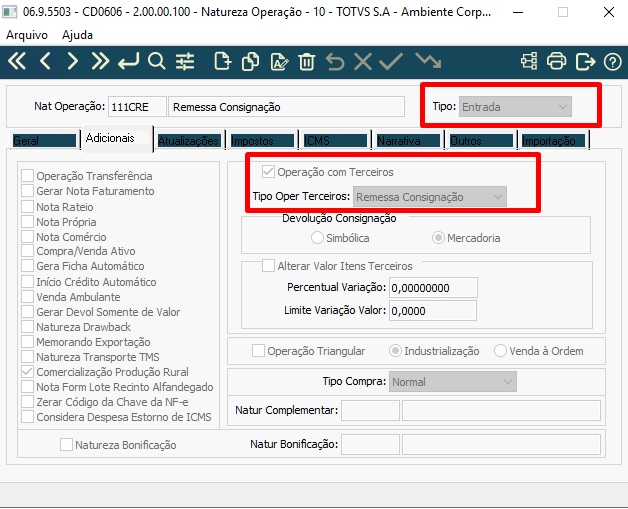Toggle Nota Própria checkbox
Viewport: 628px width, 509px height.
pyautogui.click(x=28, y=221)
